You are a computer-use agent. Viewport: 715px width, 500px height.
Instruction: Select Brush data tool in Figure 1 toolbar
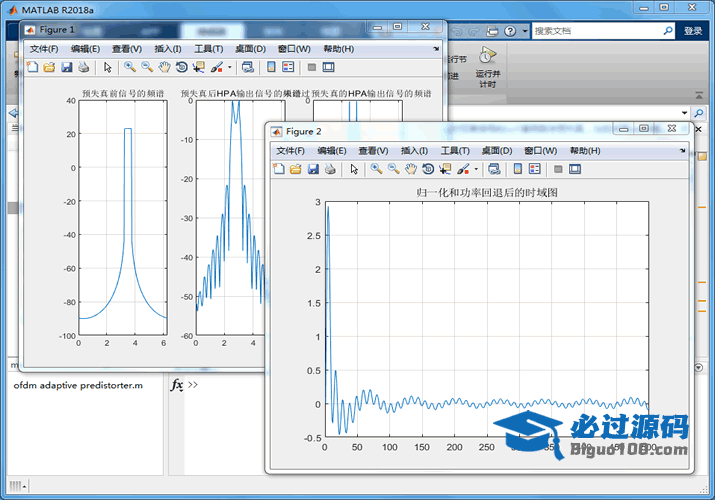(217, 67)
